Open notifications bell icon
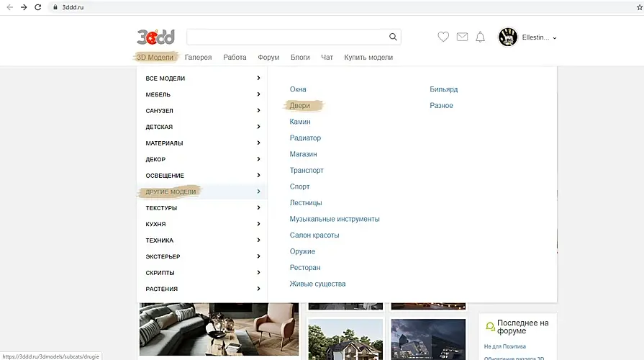The width and height of the screenshot is (644, 360). pos(480,37)
